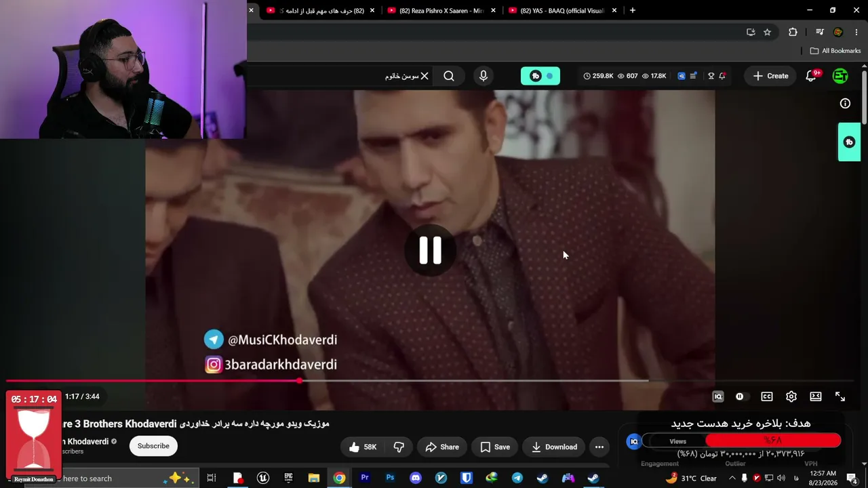Click the video info card icon
Screen dimensions: 868x488
pos(845,104)
